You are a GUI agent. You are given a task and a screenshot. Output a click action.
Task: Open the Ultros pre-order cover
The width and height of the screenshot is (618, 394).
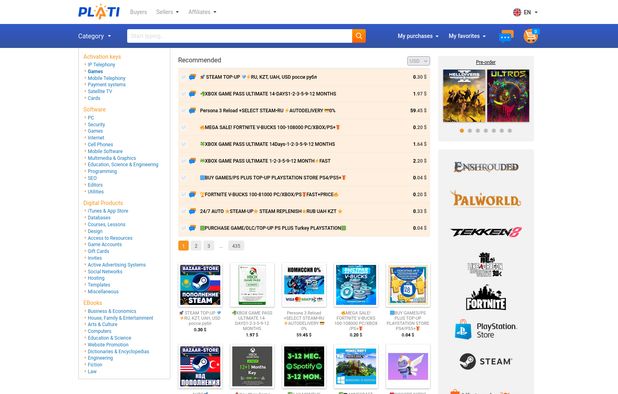pos(508,96)
